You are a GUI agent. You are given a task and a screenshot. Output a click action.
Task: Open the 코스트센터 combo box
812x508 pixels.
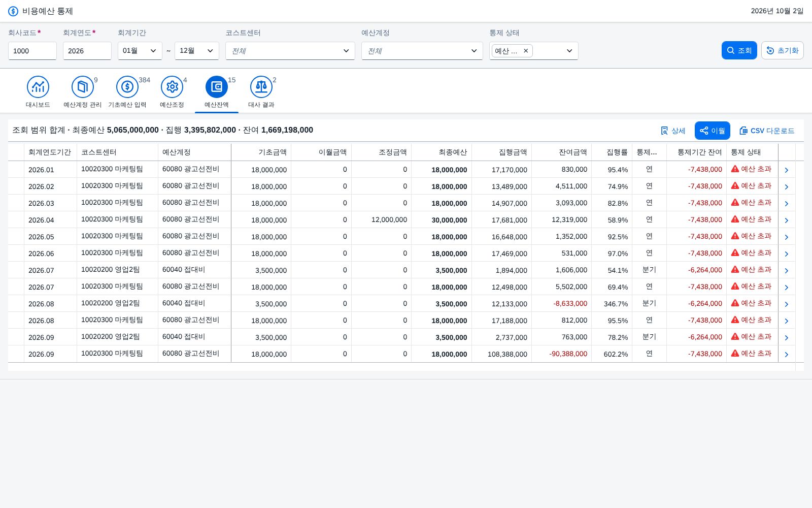point(290,51)
